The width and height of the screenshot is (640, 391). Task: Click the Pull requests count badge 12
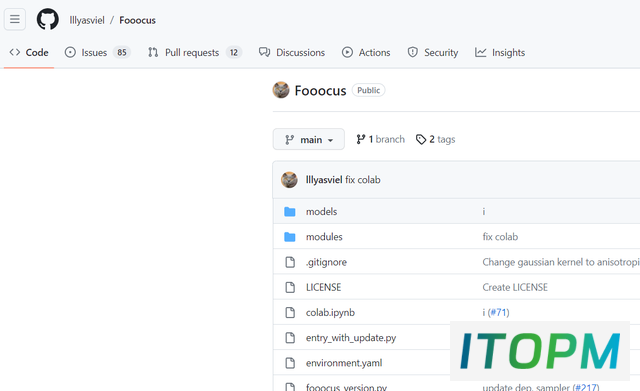tap(234, 52)
